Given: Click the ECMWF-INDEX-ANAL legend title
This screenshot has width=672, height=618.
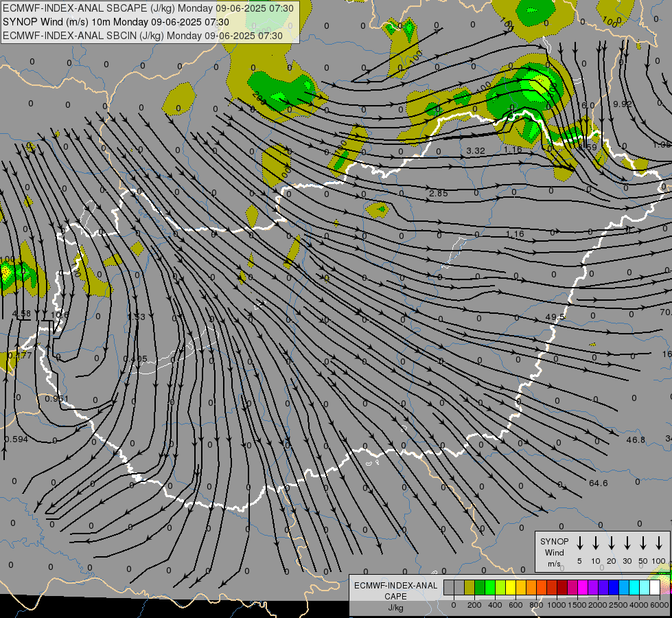Looking at the screenshot, I should [x=395, y=586].
